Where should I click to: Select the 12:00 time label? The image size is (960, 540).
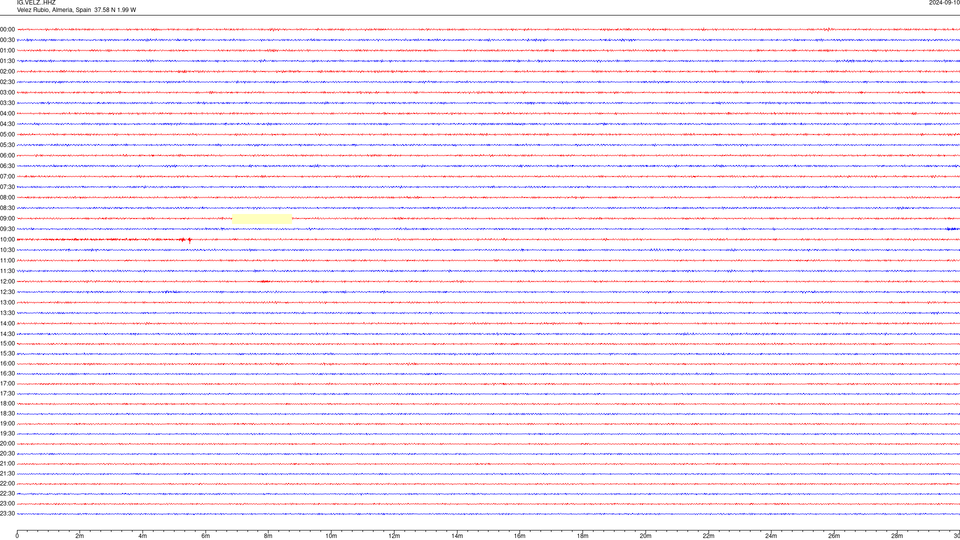click(7, 282)
